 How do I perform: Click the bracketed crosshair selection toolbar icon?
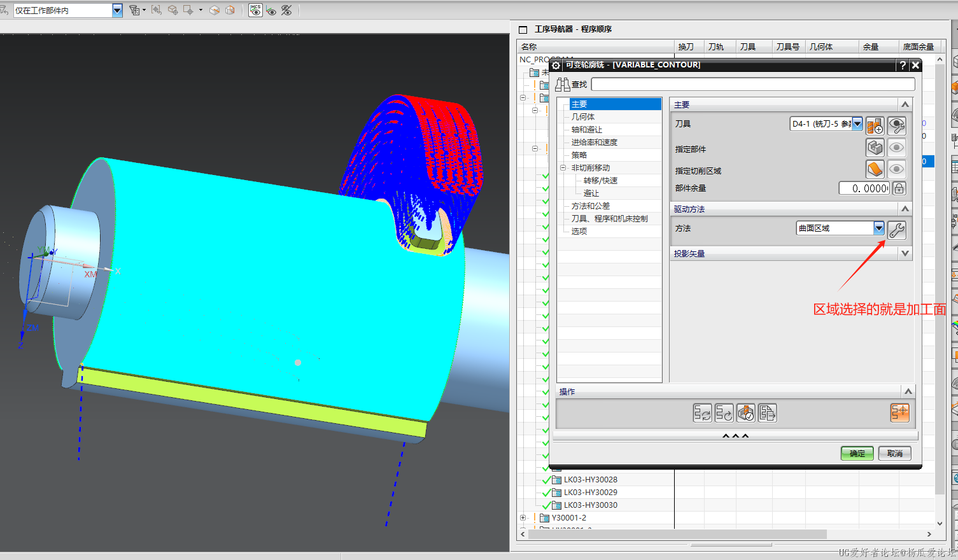tap(156, 10)
